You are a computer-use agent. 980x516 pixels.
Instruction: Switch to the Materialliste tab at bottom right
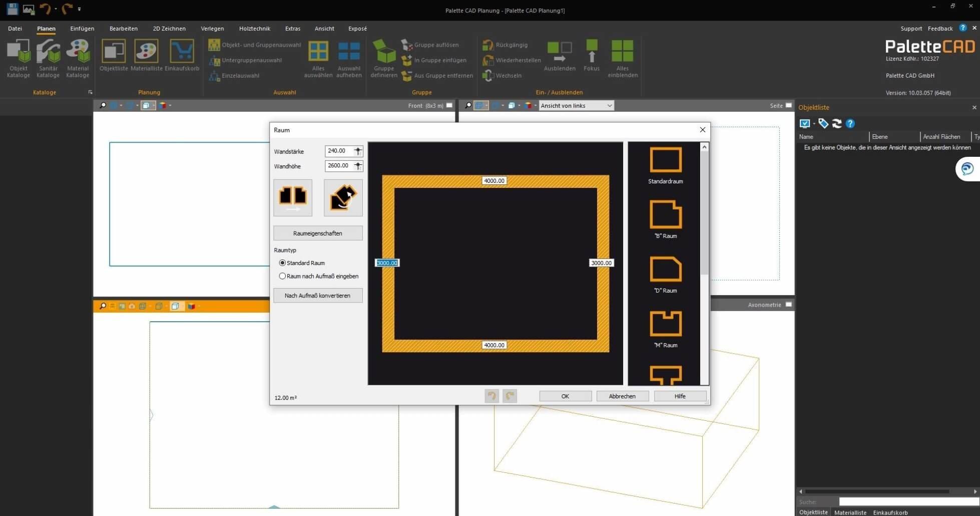point(850,512)
